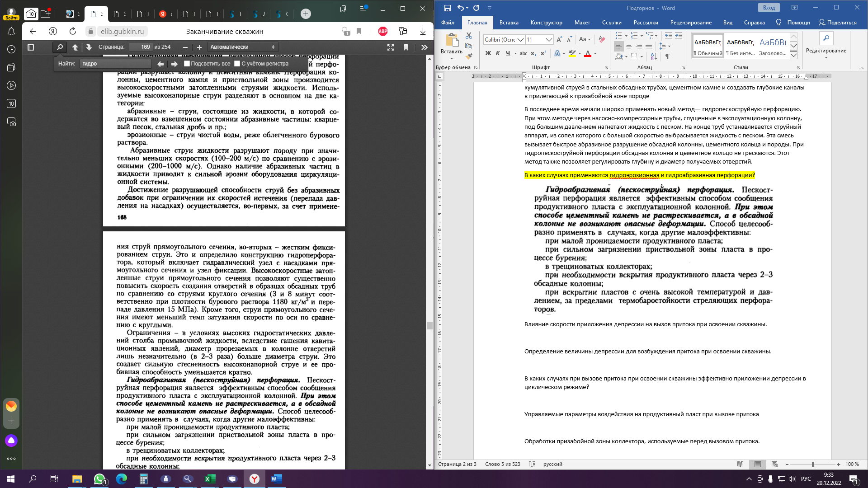The image size is (868, 488).
Task: Save the Word document
Action: (x=447, y=8)
